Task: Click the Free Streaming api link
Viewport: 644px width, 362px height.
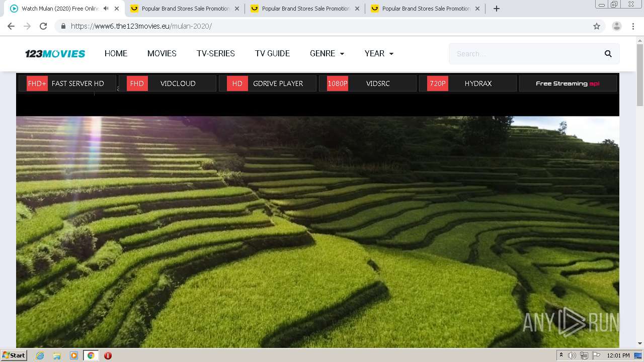Action: point(568,83)
